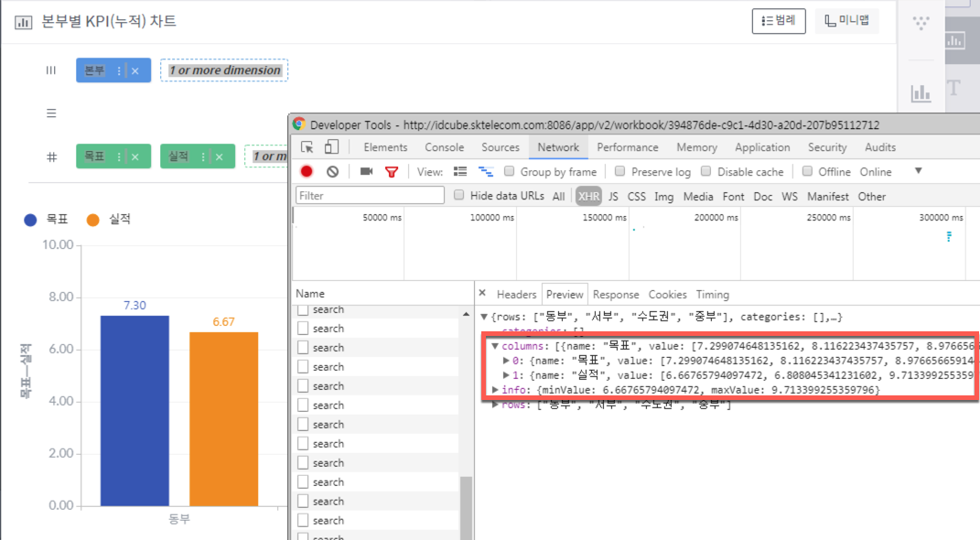Image resolution: width=980 pixels, height=540 pixels.
Task: Collapse the root JSON object
Action: click(x=484, y=317)
